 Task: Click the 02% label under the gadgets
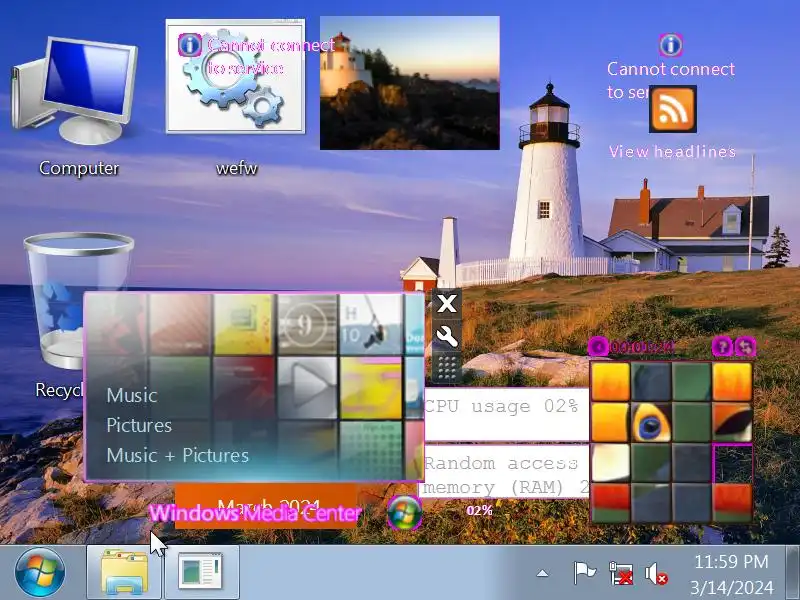click(x=479, y=510)
